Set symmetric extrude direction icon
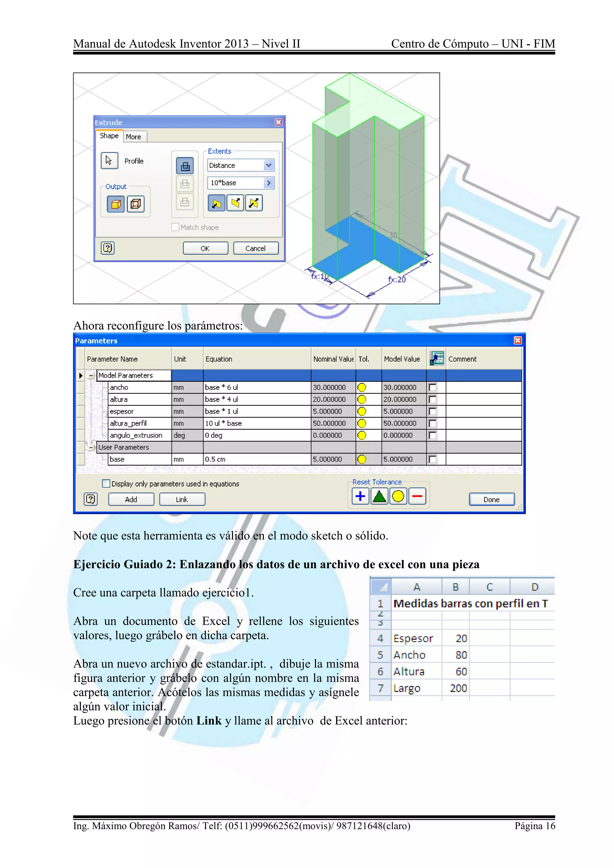The image size is (614, 868). click(x=254, y=203)
